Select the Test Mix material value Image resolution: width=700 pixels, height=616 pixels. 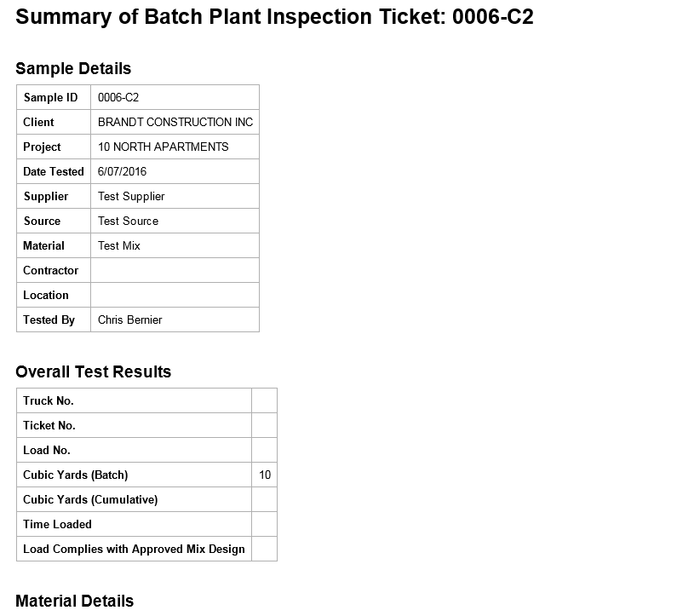pyautogui.click(x=119, y=245)
